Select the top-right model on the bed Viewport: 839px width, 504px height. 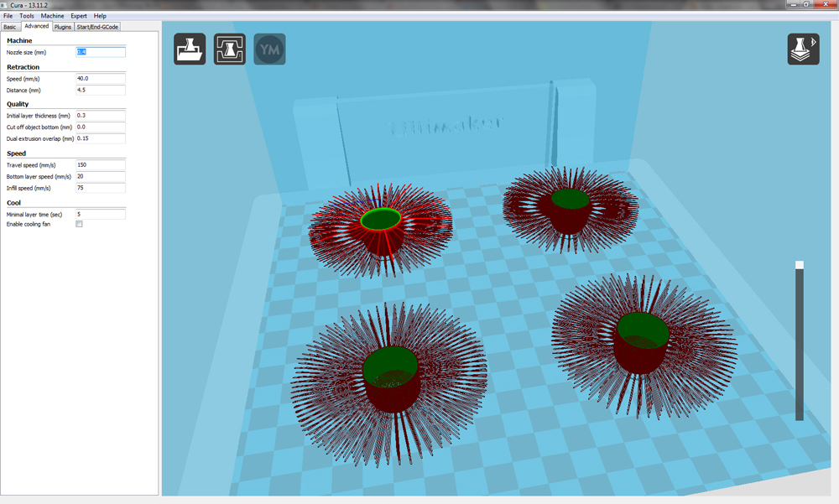[x=570, y=211]
